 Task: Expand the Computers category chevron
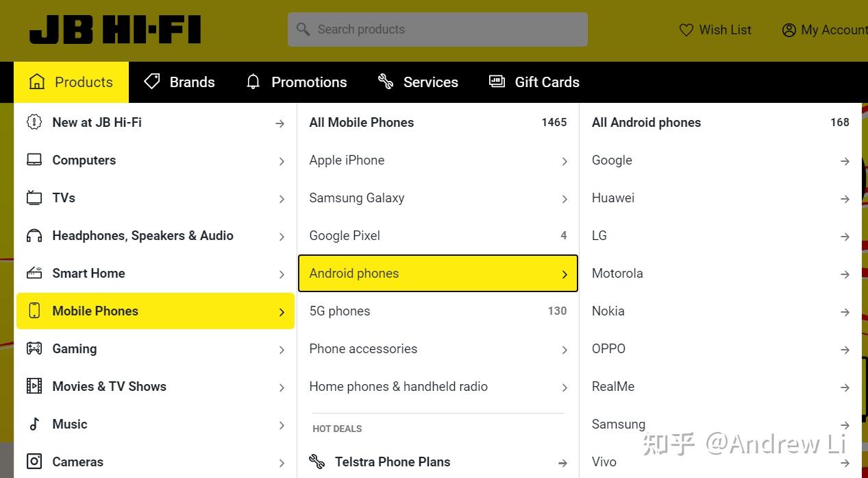(282, 161)
